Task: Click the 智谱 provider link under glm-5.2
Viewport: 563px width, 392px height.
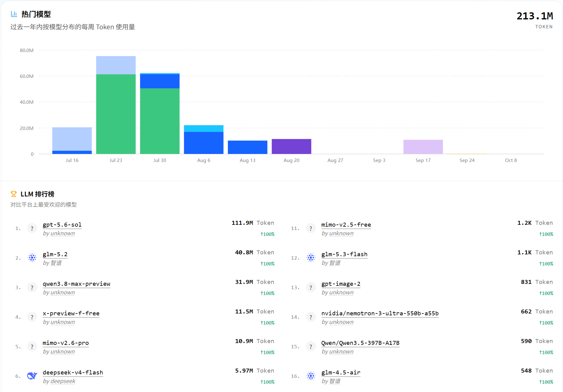Action: click(56, 263)
